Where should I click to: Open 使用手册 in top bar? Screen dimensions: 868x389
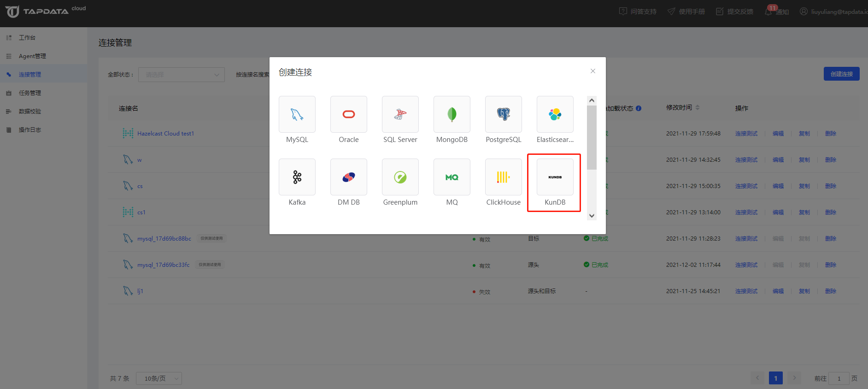coord(686,12)
